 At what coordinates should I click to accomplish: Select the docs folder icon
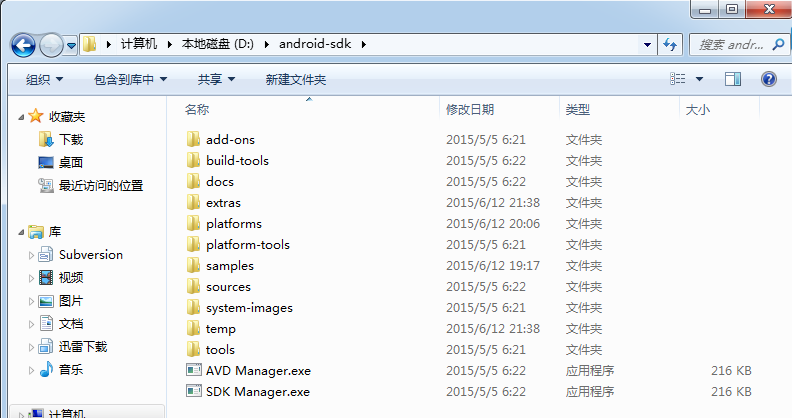coord(193,181)
